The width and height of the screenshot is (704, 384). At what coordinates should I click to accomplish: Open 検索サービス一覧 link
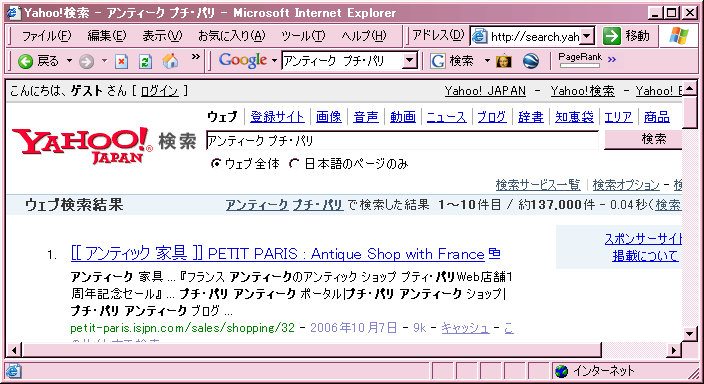click(538, 184)
